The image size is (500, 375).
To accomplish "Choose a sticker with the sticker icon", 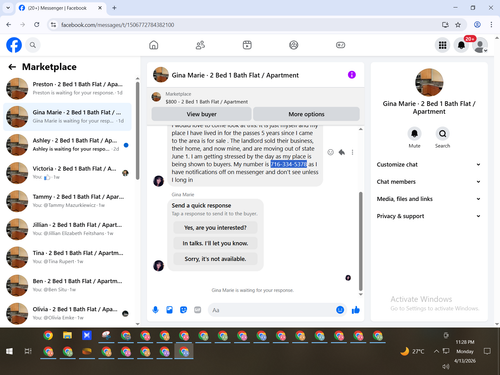I will [x=183, y=310].
